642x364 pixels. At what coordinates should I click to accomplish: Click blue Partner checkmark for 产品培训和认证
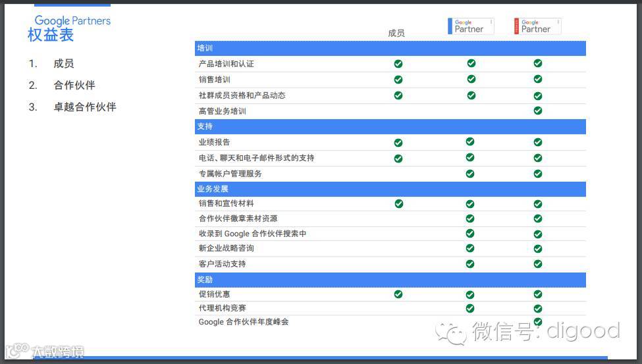[x=471, y=63]
